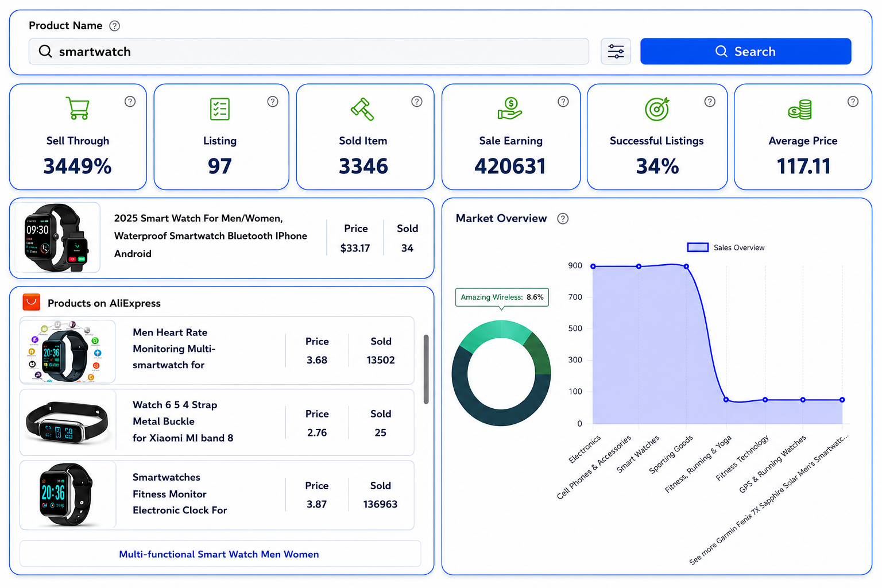
Task: Select the Men Heart Rate Monitoring product title
Action: pyautogui.click(x=174, y=349)
